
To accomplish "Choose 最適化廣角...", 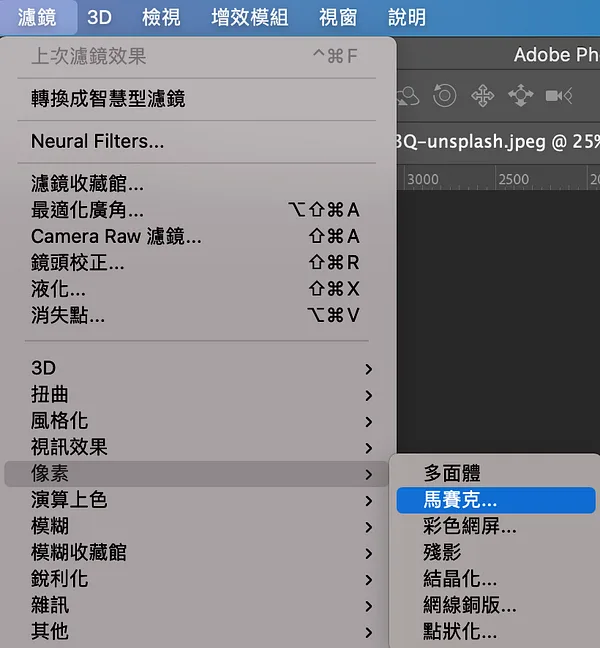I will (196, 210).
